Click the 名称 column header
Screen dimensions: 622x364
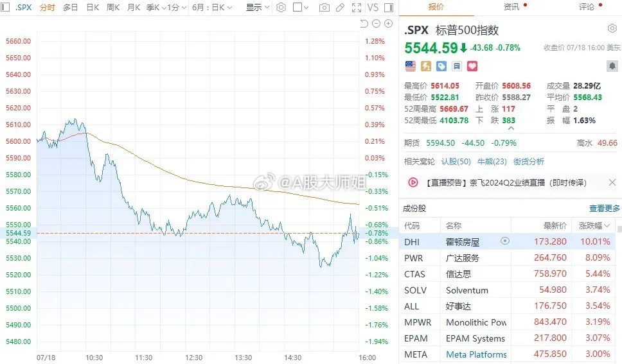pyautogui.click(x=454, y=225)
